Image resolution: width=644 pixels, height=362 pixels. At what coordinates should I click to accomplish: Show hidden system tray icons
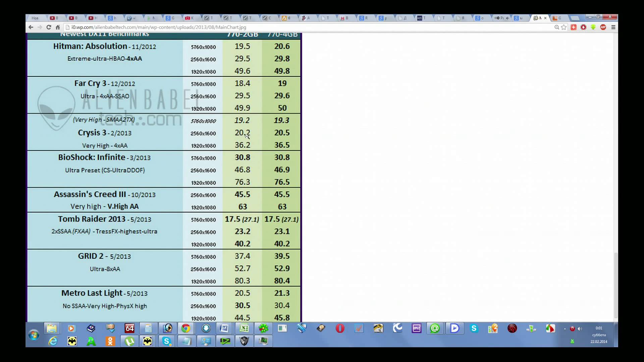point(565,329)
